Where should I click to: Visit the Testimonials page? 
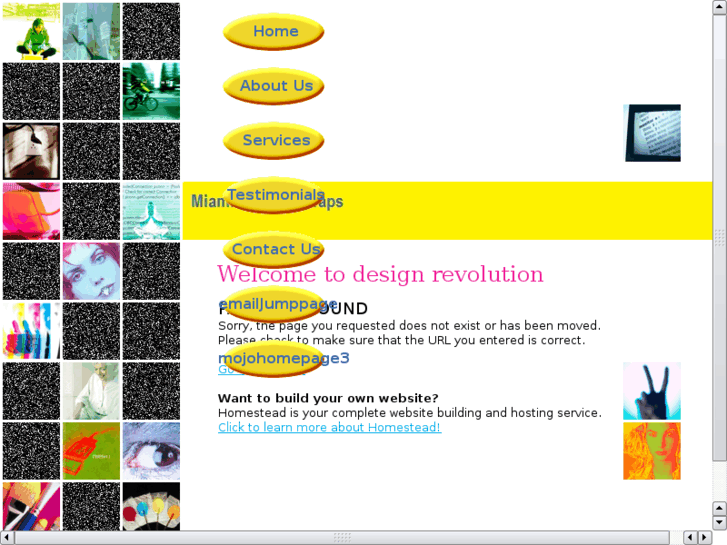coord(274,195)
